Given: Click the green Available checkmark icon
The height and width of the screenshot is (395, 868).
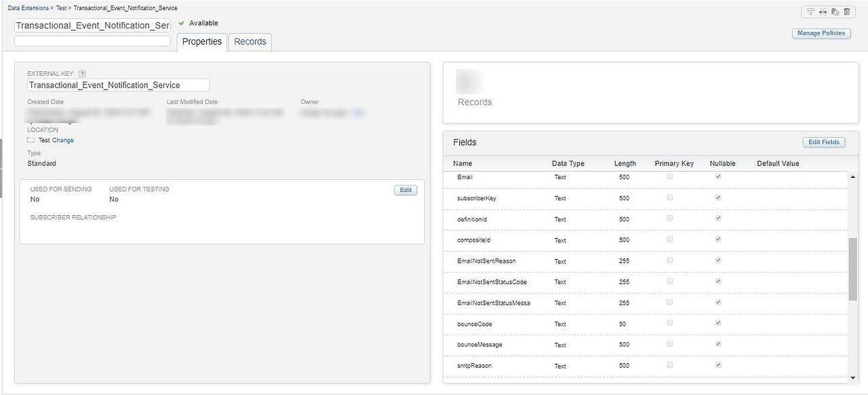Looking at the screenshot, I should coord(181,23).
